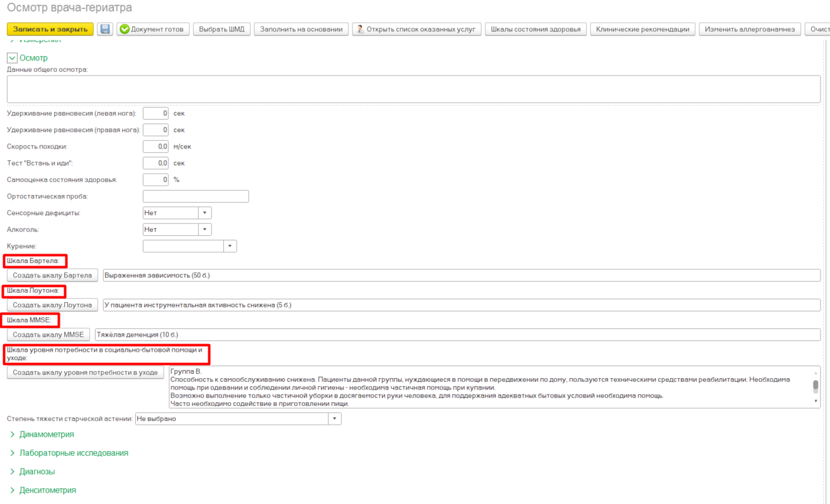Screen dimensions: 830x504
Task: Click 'Создать шкалу Бартела' button
Action: click(52, 275)
